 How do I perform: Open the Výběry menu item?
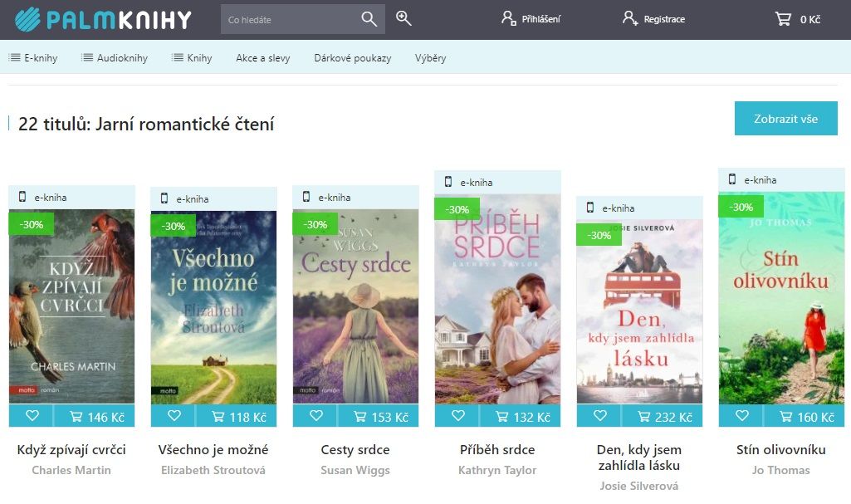tap(430, 57)
